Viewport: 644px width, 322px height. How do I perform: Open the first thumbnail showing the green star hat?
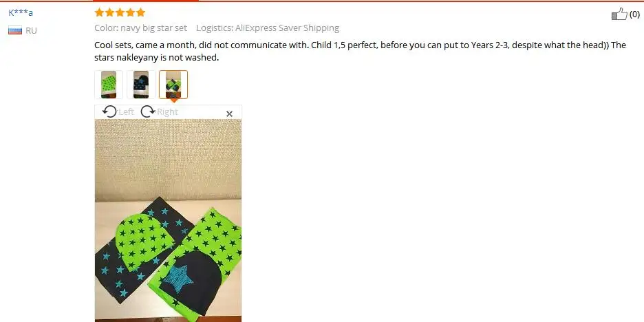point(109,85)
